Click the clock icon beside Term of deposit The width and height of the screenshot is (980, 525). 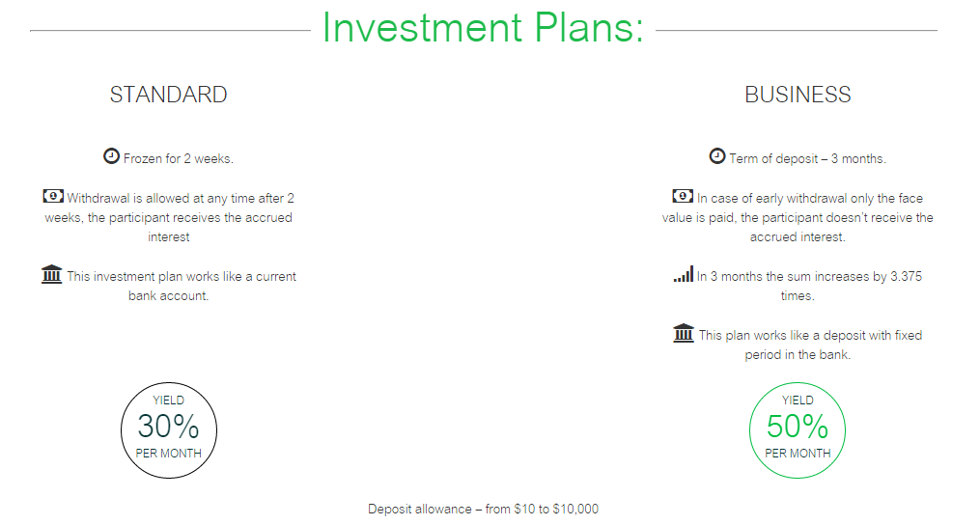pyautogui.click(x=717, y=156)
